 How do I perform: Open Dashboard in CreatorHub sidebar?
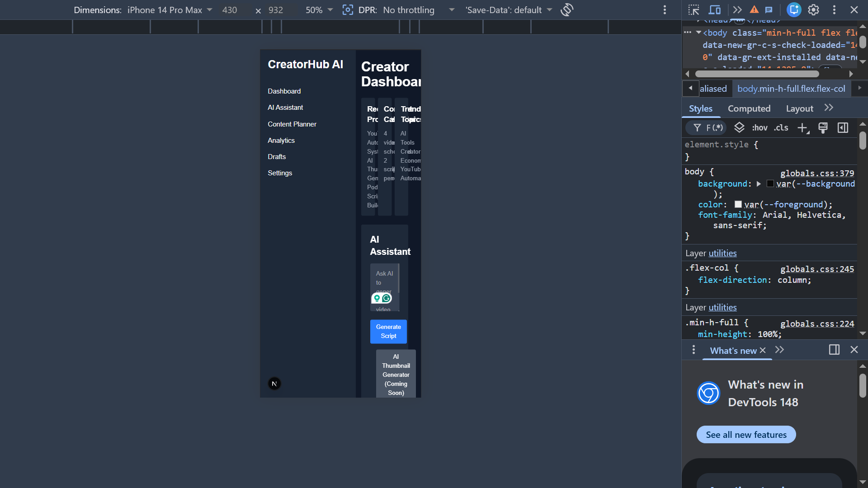284,91
